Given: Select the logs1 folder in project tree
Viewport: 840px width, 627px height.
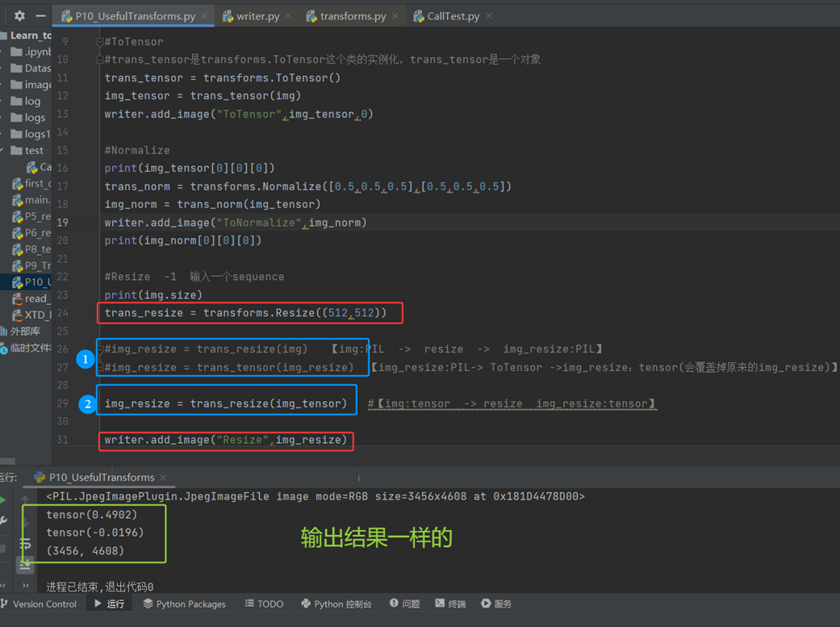Looking at the screenshot, I should pyautogui.click(x=31, y=134).
